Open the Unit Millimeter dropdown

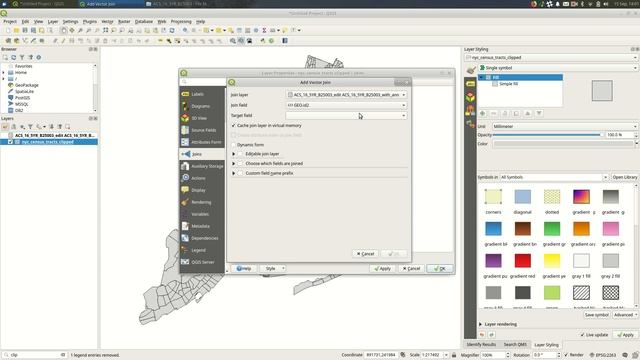tap(564, 127)
